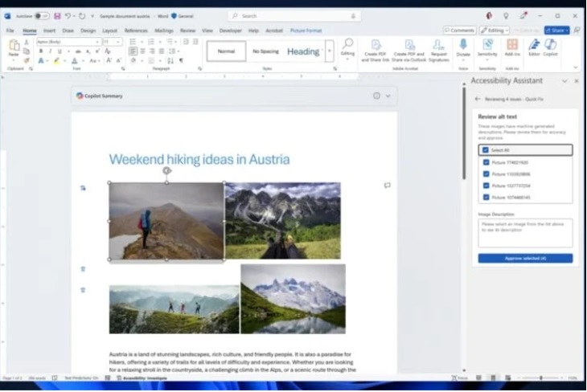This screenshot has height=392, width=587.
Task: Click Create PDF and Share via Outlook
Action: click(409, 51)
